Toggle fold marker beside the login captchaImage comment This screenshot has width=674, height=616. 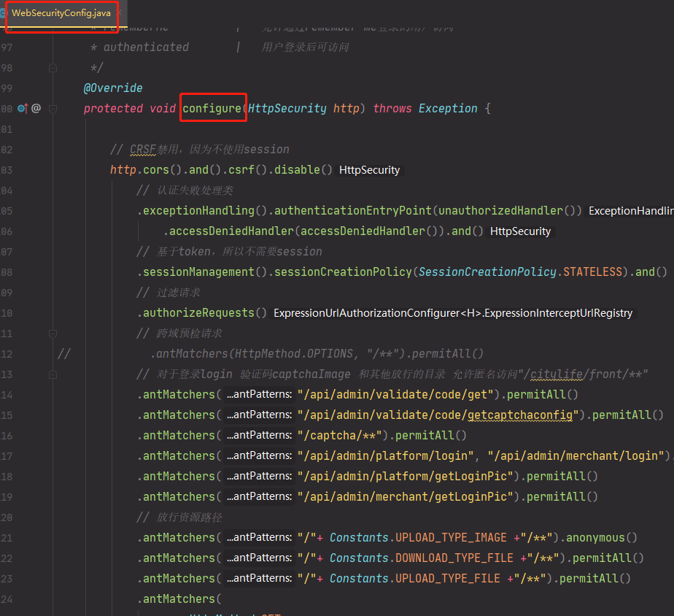[x=53, y=374]
